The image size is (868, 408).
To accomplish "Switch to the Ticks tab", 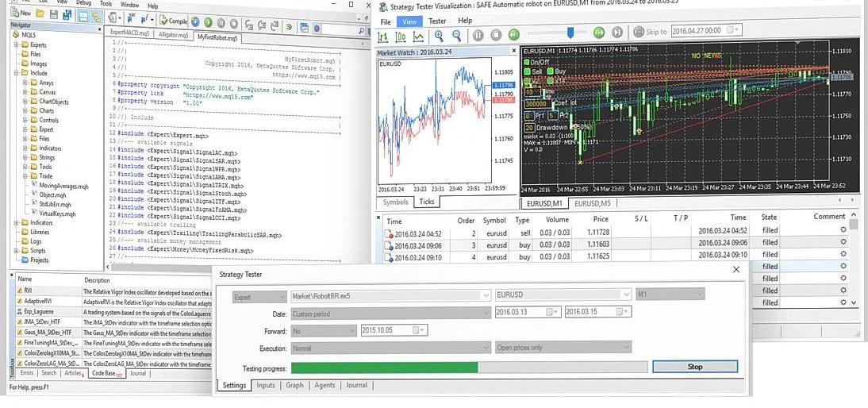I will click(427, 202).
